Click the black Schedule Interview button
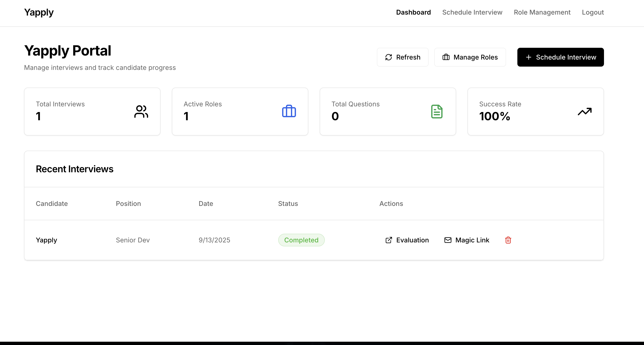The width and height of the screenshot is (644, 345). tap(560, 57)
